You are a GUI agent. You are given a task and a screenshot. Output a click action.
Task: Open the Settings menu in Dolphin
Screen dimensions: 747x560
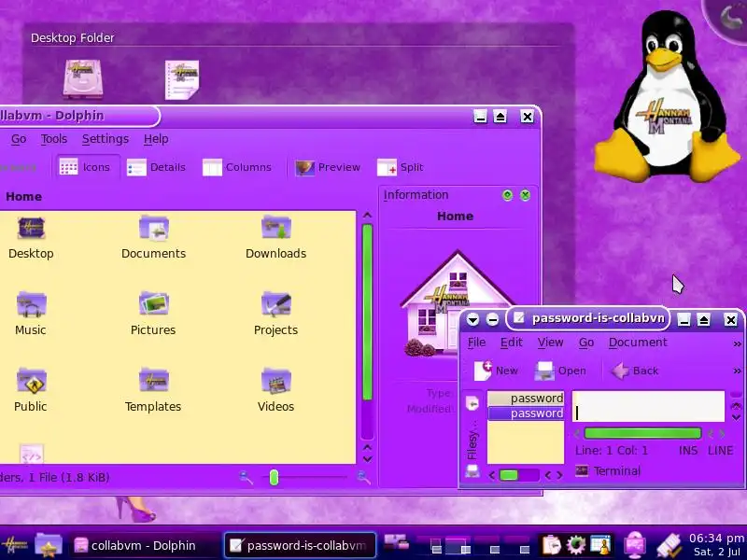106,139
